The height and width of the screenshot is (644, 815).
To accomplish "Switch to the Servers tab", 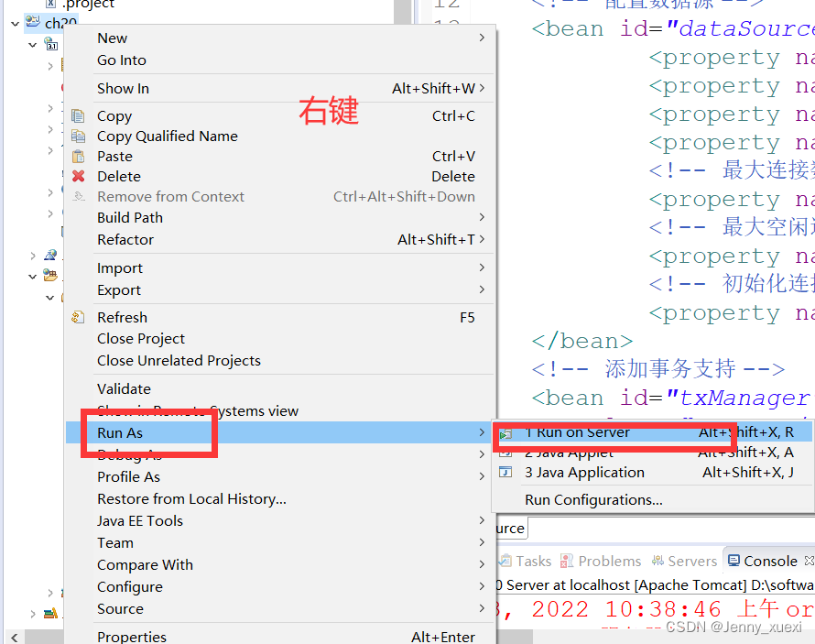I will tap(685, 562).
